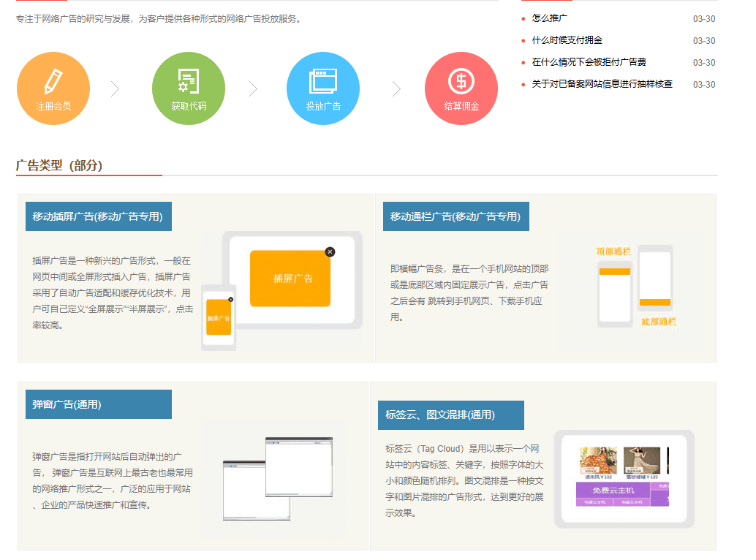756x560 pixels.
Task: Click the arrow between 注册会员 and 获取代码
Action: pos(115,88)
